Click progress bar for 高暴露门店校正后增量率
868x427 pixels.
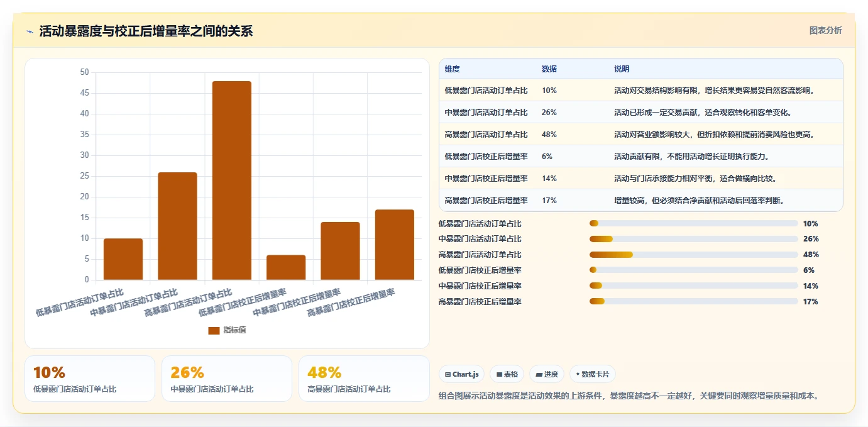click(694, 302)
